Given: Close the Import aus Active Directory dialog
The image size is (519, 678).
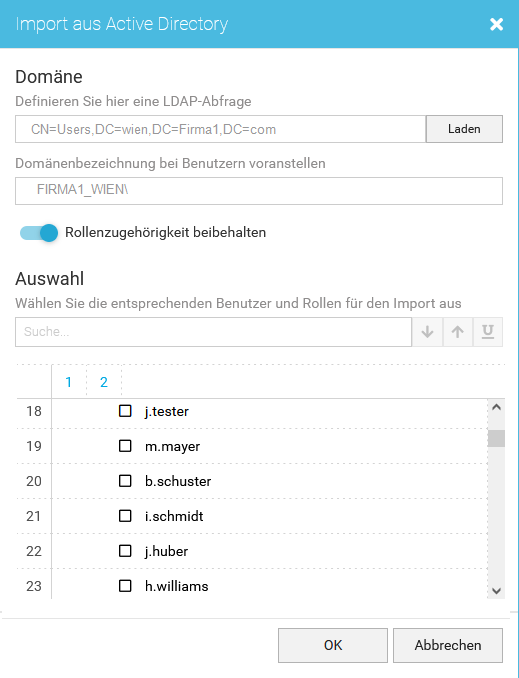Looking at the screenshot, I should tap(497, 24).
